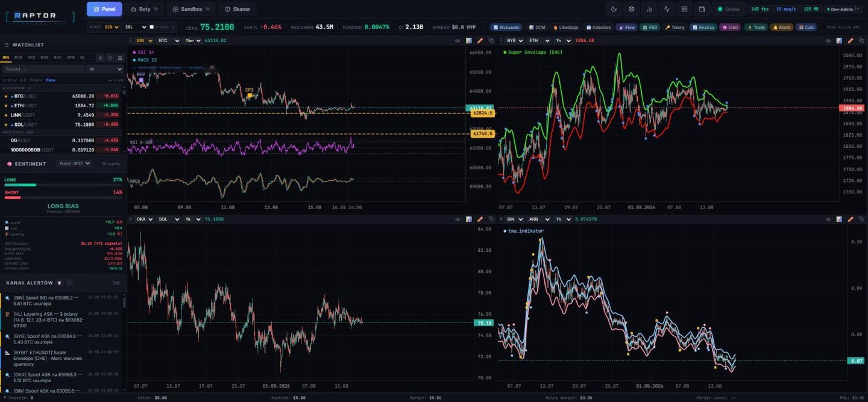Open SOL symbol dropdown in ticker bar
This screenshot has width=868, height=402.
(x=135, y=27)
